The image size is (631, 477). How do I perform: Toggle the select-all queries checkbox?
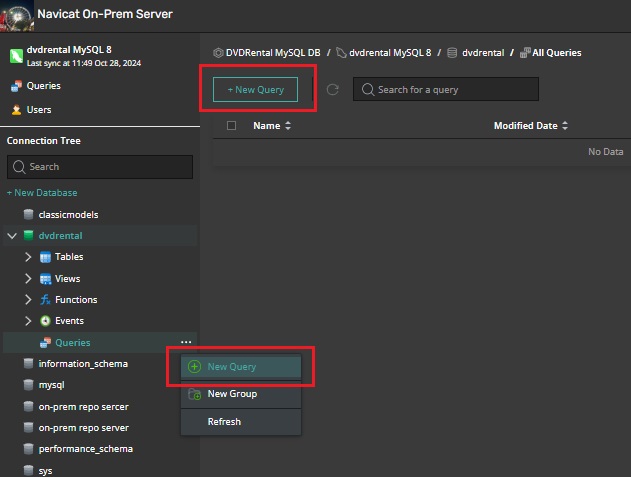[231, 126]
